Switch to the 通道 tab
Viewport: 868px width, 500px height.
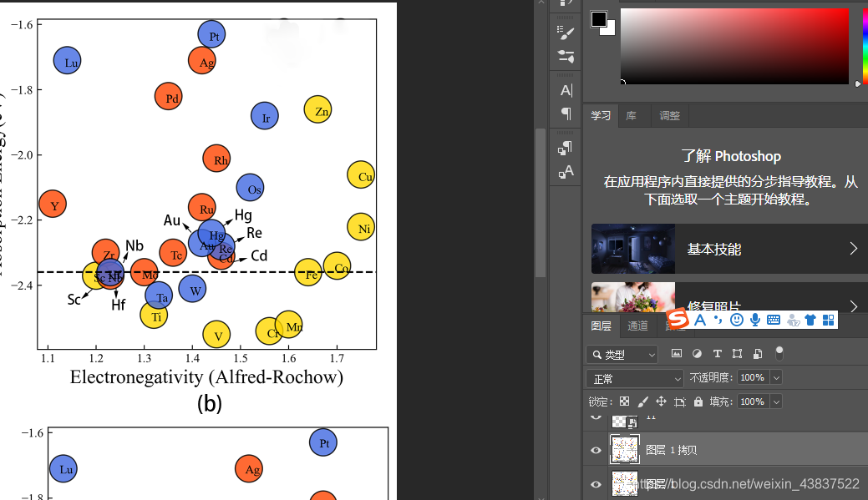pyautogui.click(x=637, y=326)
